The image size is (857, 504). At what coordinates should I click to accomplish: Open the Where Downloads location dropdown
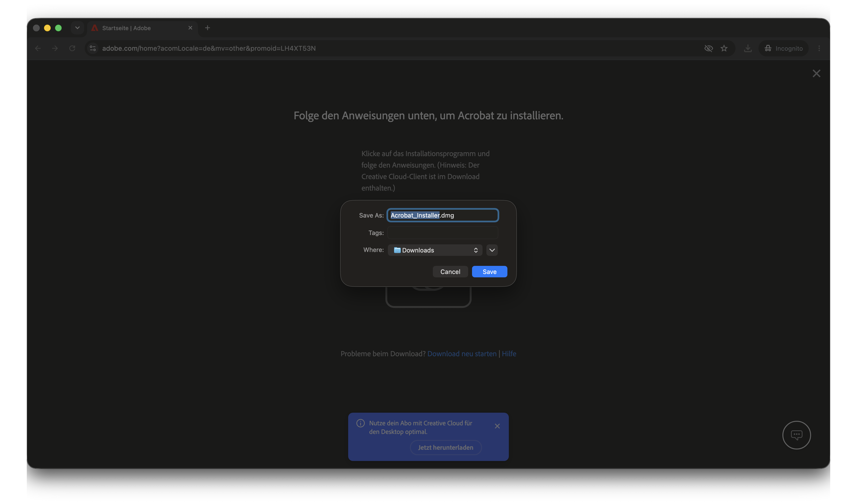click(x=435, y=250)
